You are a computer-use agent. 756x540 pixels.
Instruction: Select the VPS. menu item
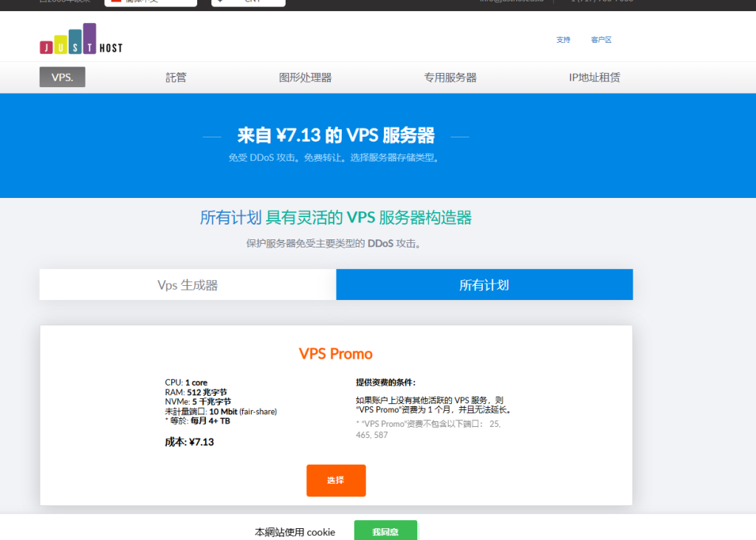(62, 77)
